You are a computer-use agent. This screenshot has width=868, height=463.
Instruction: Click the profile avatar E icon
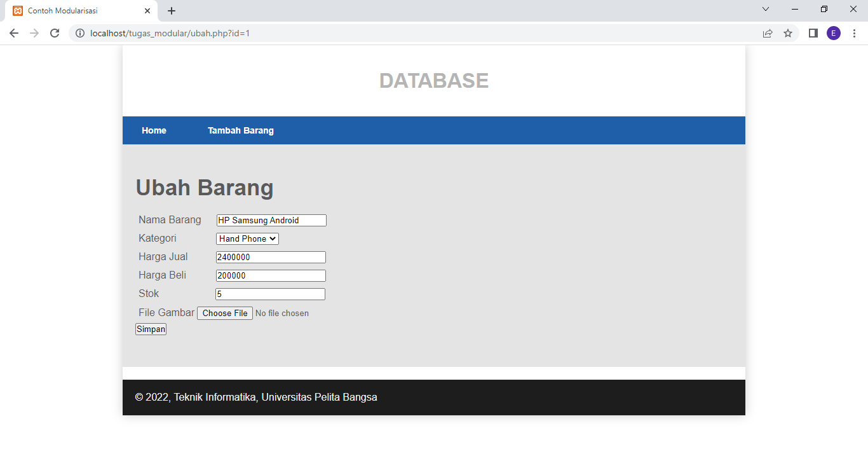click(x=834, y=33)
